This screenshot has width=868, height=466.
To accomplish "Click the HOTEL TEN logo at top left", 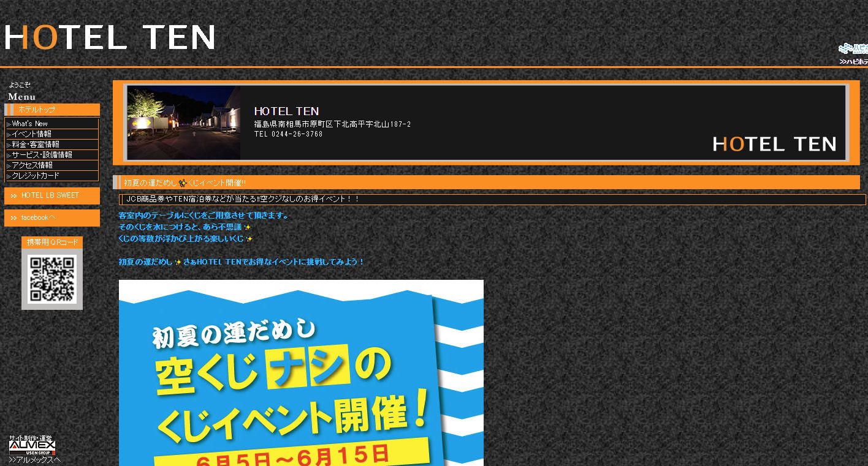I will [x=110, y=37].
